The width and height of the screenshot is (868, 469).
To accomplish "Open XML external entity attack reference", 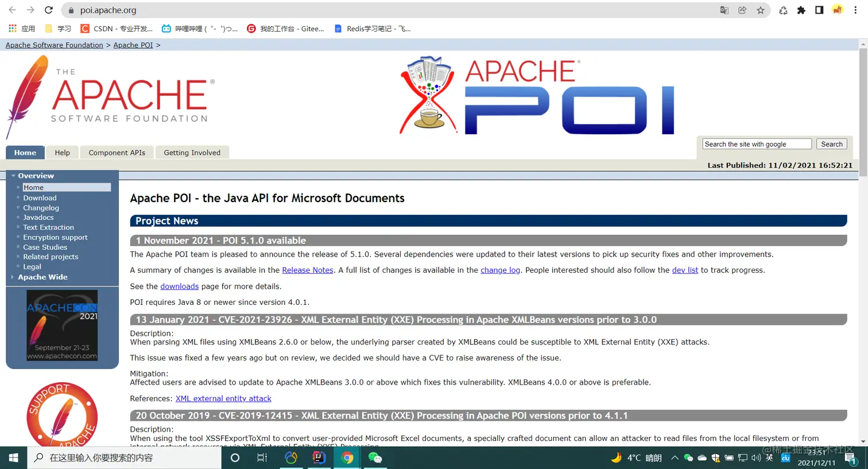I will click(x=223, y=398).
